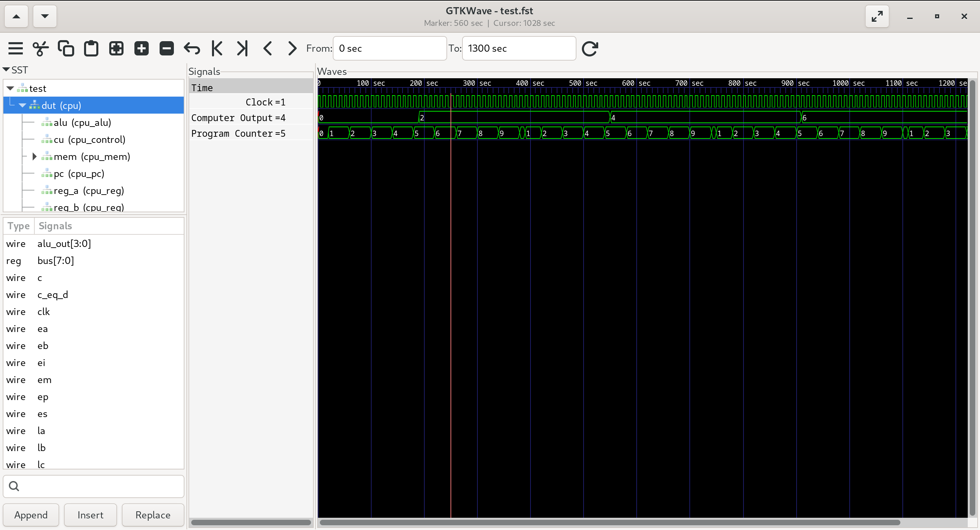Click the cut traces scissors icon
This screenshot has width=980, height=530.
pos(41,48)
